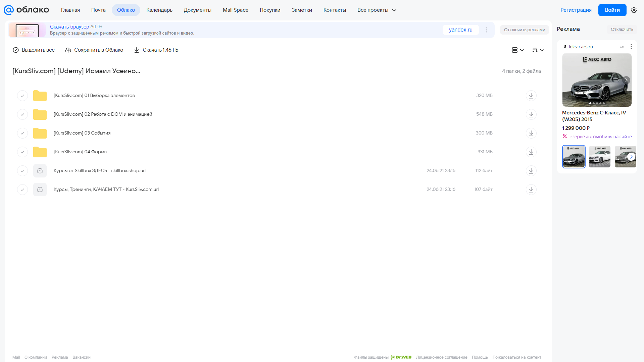644x362 pixels.
Task: Go to the Календарь tab
Action: pos(159,10)
